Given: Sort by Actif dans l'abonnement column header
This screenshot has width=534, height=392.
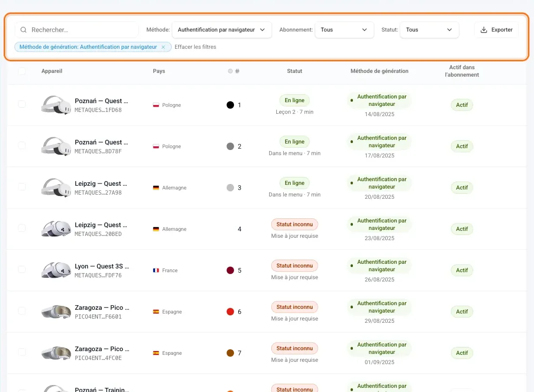Looking at the screenshot, I should point(462,71).
